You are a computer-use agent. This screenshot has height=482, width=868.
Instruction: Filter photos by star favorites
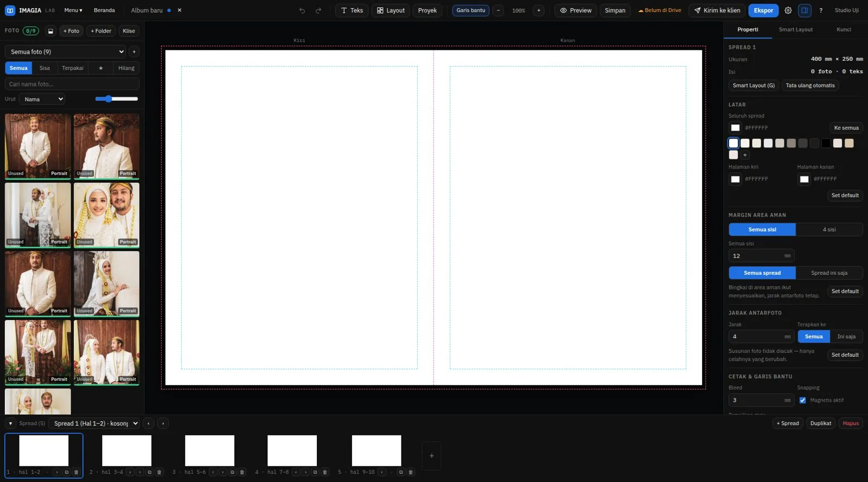pyautogui.click(x=100, y=68)
